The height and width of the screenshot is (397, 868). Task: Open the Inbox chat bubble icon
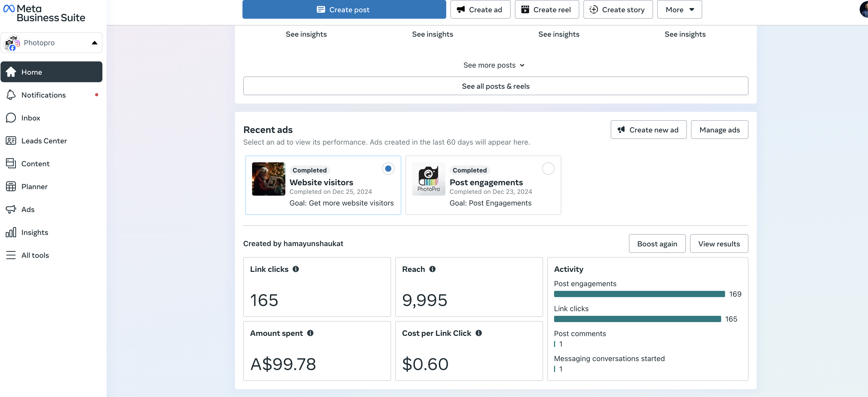(x=11, y=118)
